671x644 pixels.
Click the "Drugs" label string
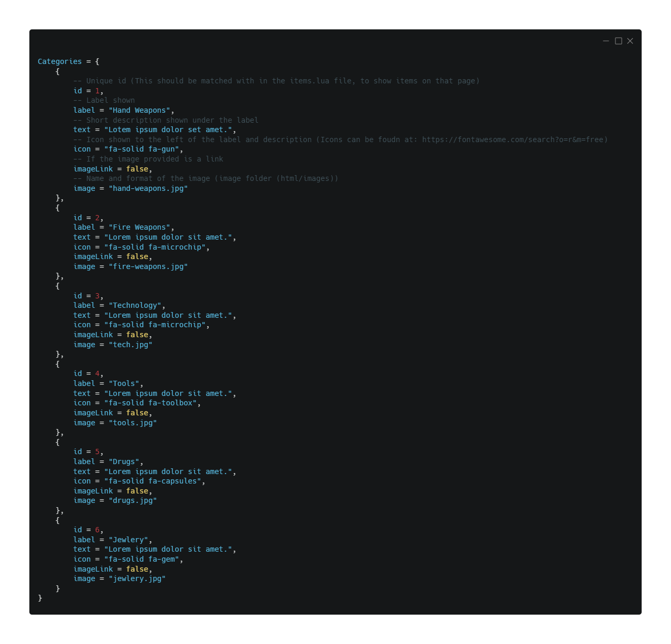124,461
